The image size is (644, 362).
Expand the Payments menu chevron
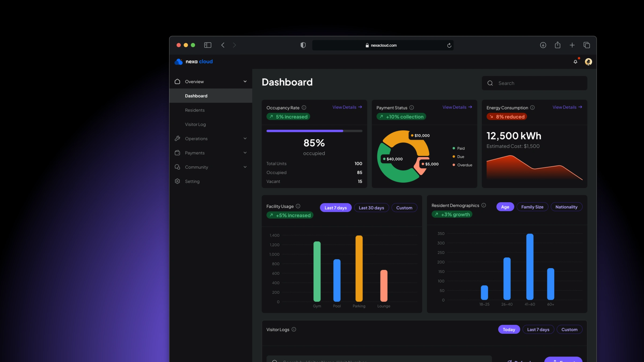[x=245, y=153]
